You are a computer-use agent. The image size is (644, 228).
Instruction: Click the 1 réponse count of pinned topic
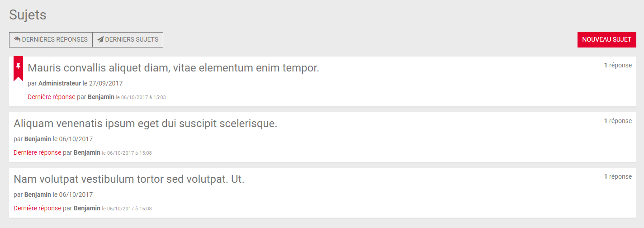pyautogui.click(x=618, y=65)
